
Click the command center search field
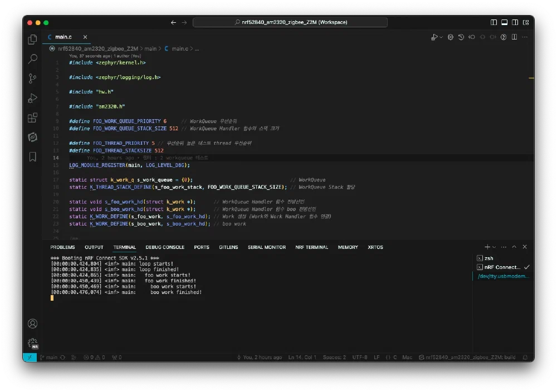click(290, 22)
